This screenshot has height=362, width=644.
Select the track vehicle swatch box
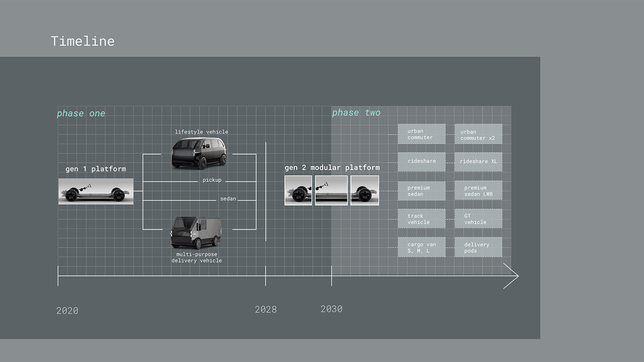(421, 218)
